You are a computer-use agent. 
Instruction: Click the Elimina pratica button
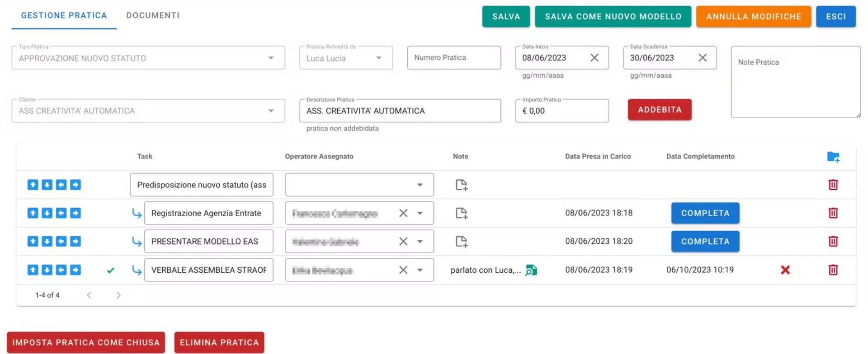[219, 343]
